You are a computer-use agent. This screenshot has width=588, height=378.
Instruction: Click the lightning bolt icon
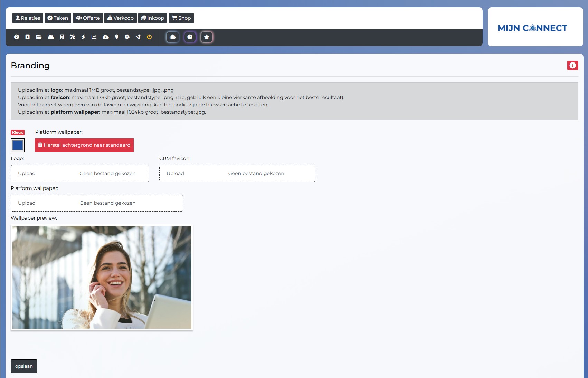coord(83,37)
